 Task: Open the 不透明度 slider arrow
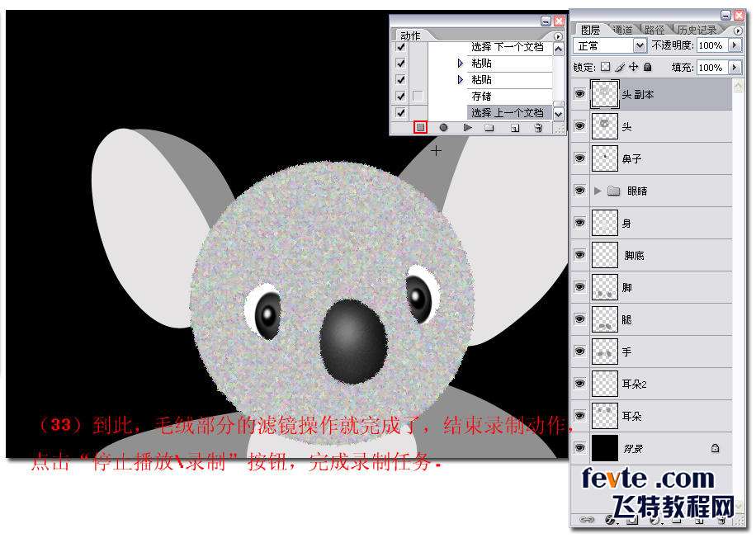click(735, 45)
